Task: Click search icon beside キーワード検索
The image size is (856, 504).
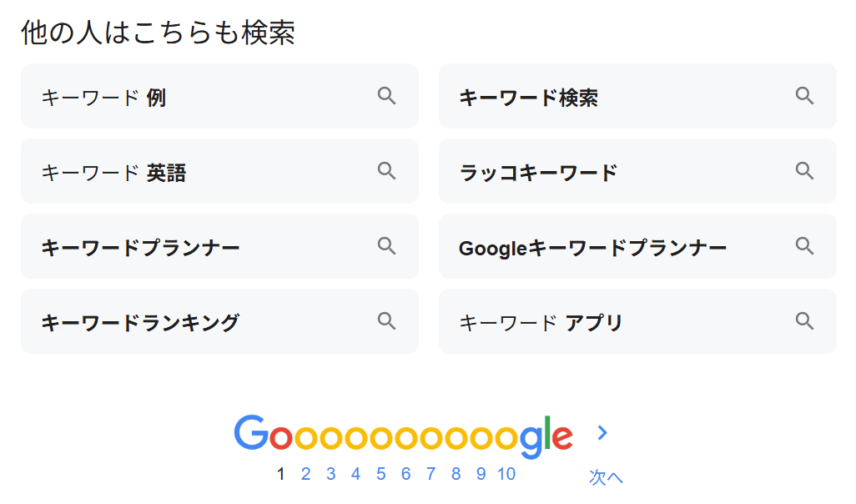Action: tap(804, 96)
